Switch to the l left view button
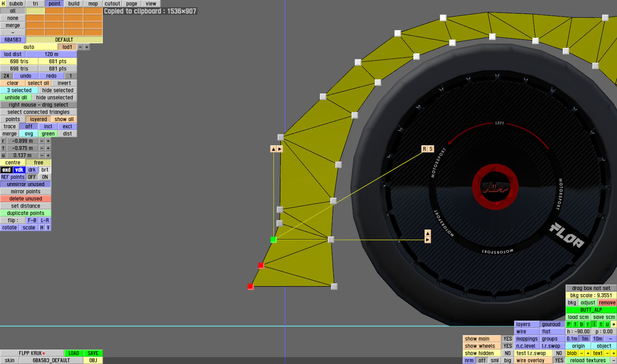The width and height of the screenshot is (617, 364). (x=595, y=324)
